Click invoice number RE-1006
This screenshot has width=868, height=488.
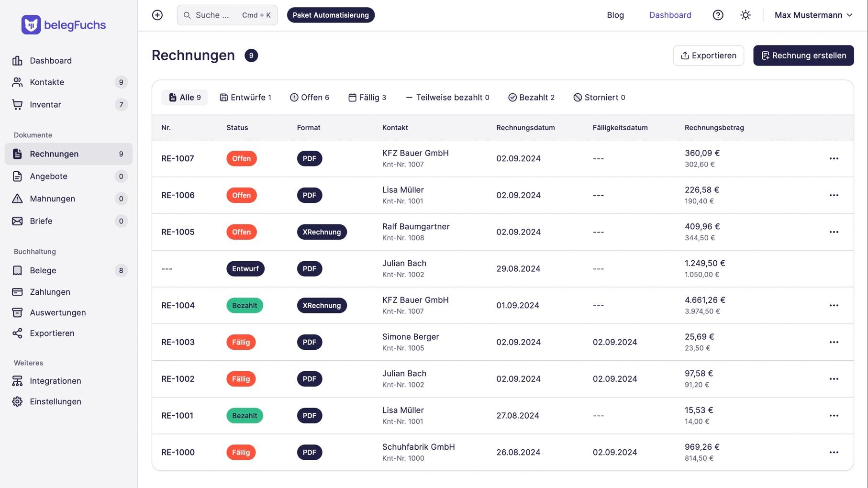178,196
